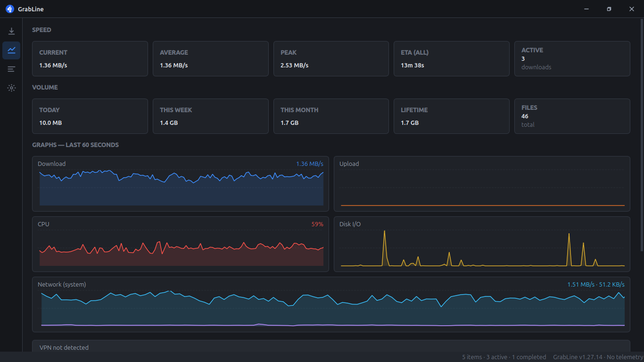
Task: Click the 59% CPU value
Action: click(317, 224)
